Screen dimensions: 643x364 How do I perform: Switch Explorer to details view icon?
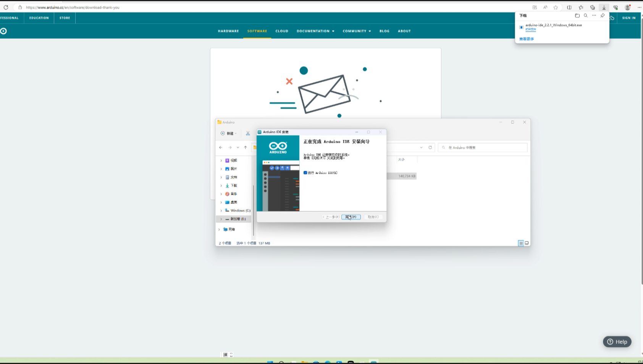(521, 243)
